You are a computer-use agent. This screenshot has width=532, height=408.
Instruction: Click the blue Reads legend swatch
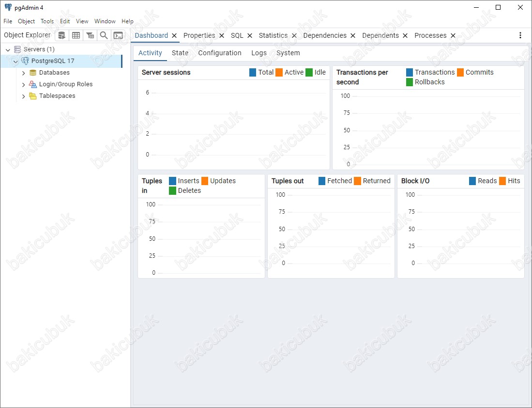(x=472, y=181)
